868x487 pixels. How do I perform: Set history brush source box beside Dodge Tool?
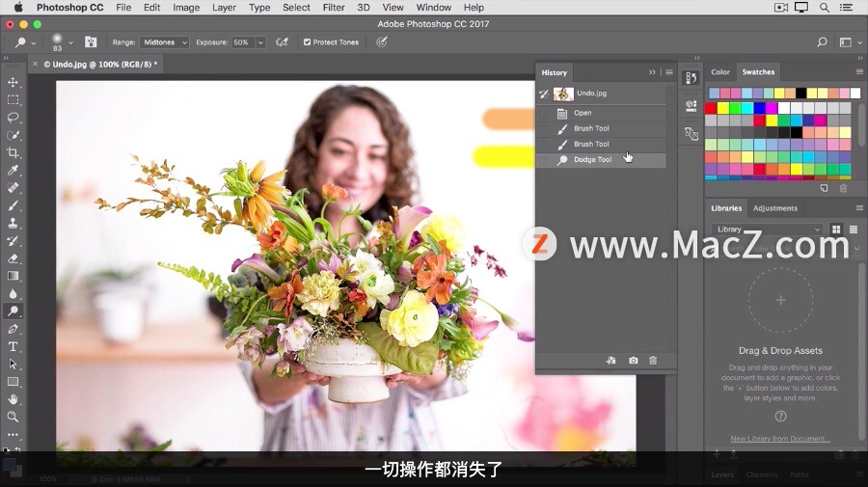(544, 160)
